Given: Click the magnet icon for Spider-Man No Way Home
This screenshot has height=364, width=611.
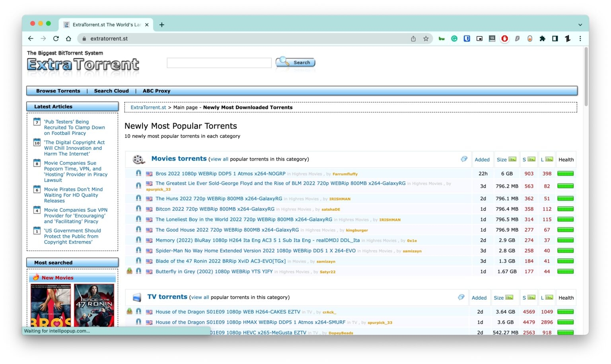Looking at the screenshot, I should click(138, 250).
